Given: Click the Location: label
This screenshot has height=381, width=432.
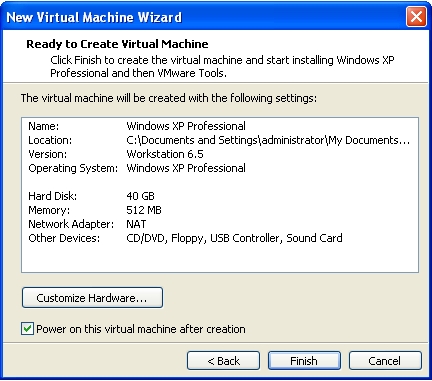Looking at the screenshot, I should point(50,140).
